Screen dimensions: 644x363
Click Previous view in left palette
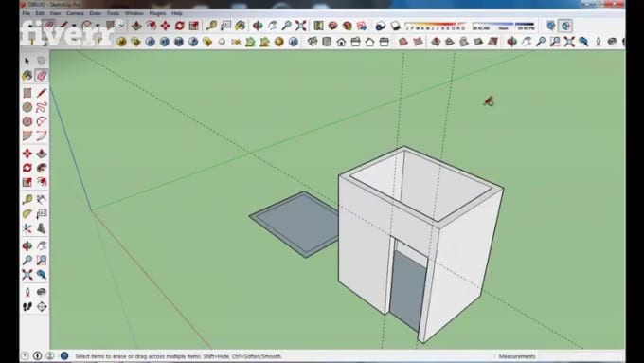pyautogui.click(x=41, y=275)
